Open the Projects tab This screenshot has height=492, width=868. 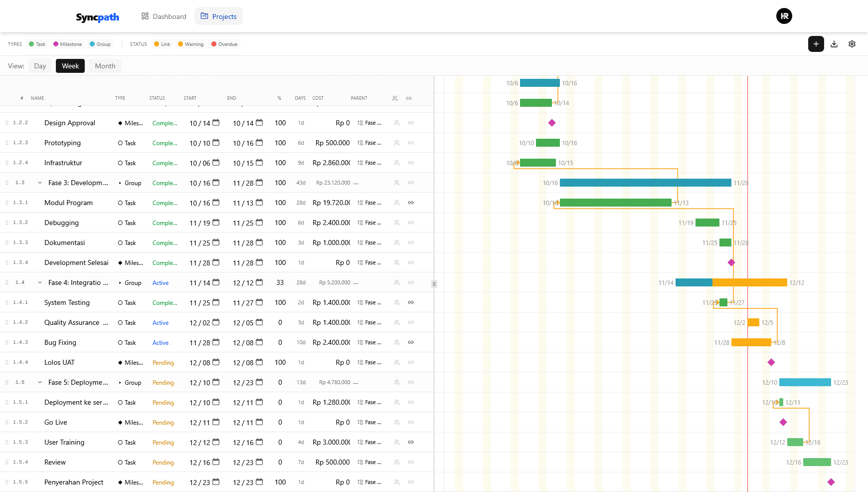coord(218,16)
